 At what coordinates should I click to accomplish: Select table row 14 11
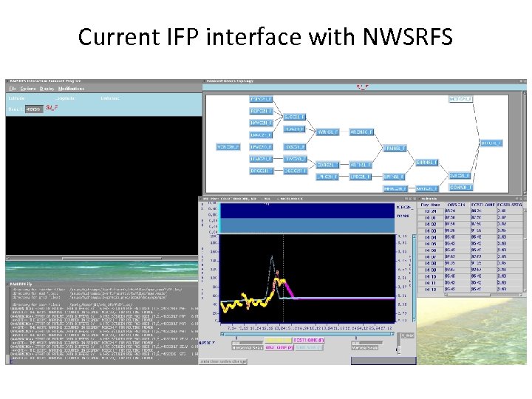470,283
